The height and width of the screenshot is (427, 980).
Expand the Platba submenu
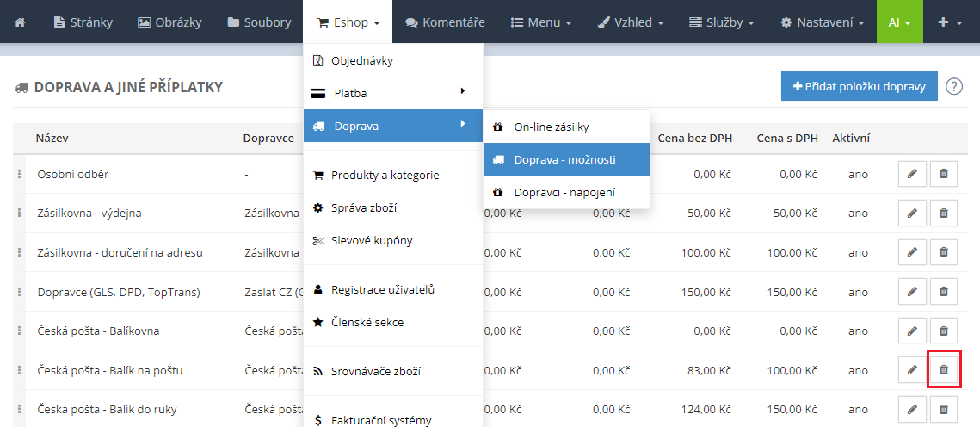click(392, 93)
